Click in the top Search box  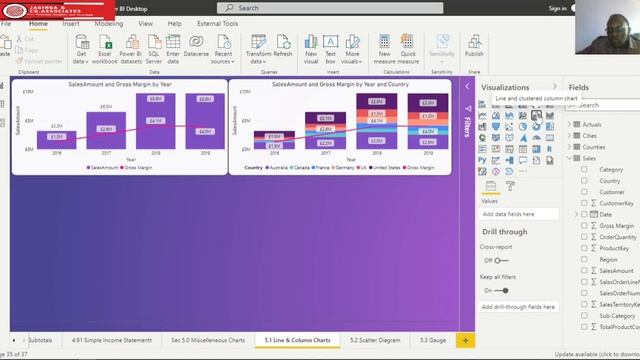click(330, 8)
